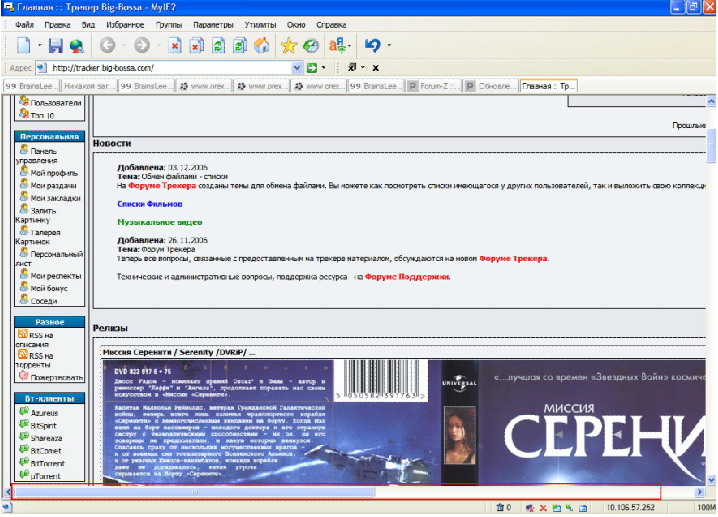Open the BitSpirit client link
The image size is (718, 517).
coord(44,426)
